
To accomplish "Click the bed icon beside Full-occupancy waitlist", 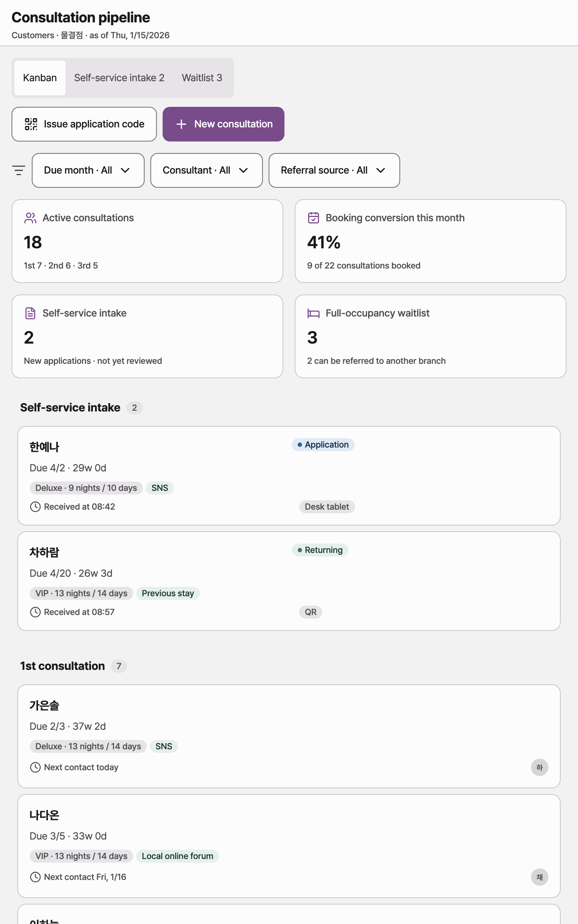I will point(314,313).
